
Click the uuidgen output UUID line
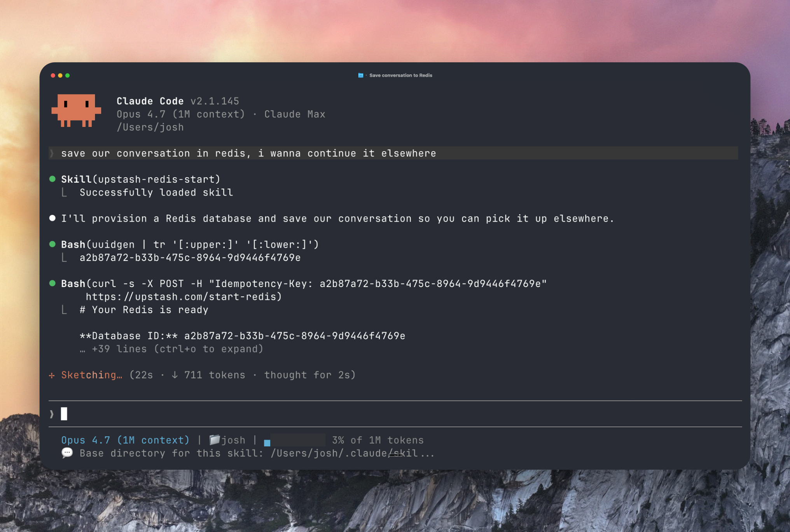[190, 257]
